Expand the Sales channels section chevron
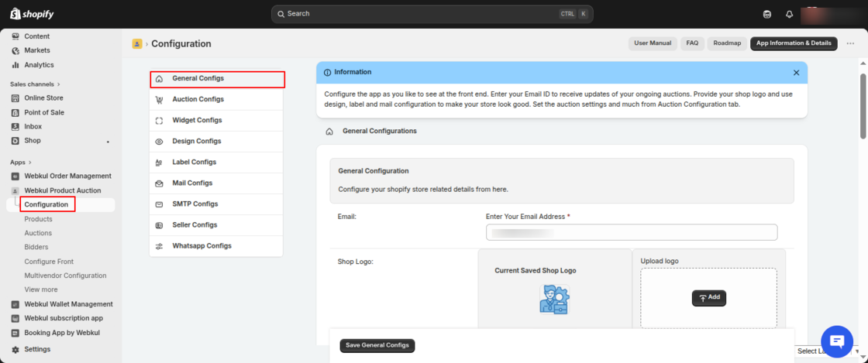The image size is (868, 363). (x=59, y=84)
